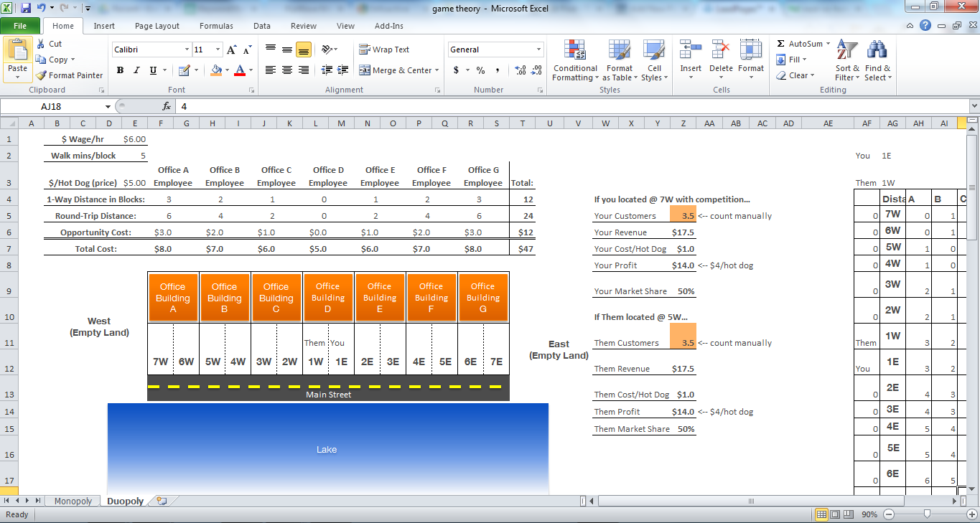
Task: Click the Name Box showing AJ18
Action: tap(52, 106)
